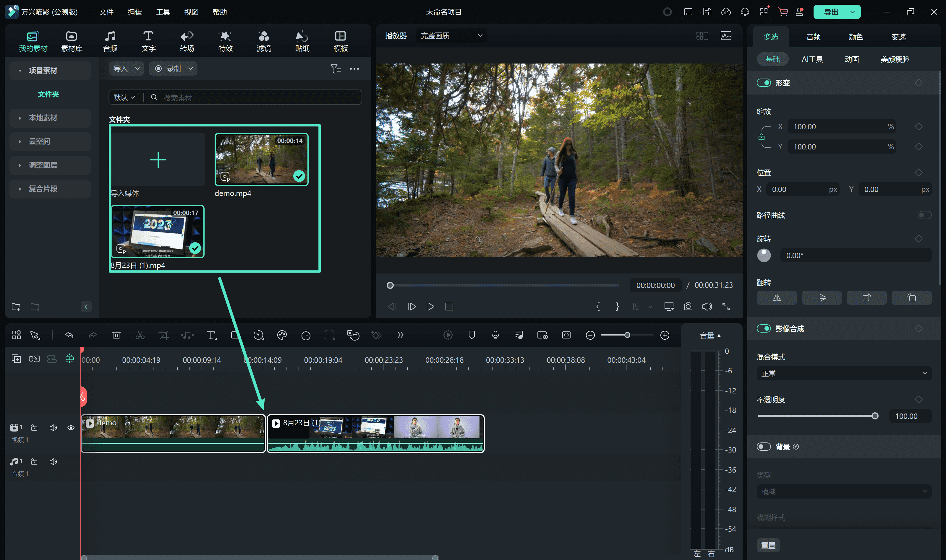Screen dimensions: 946x560
Task: Click the undo arrow in timeline toolbar
Action: coord(69,335)
